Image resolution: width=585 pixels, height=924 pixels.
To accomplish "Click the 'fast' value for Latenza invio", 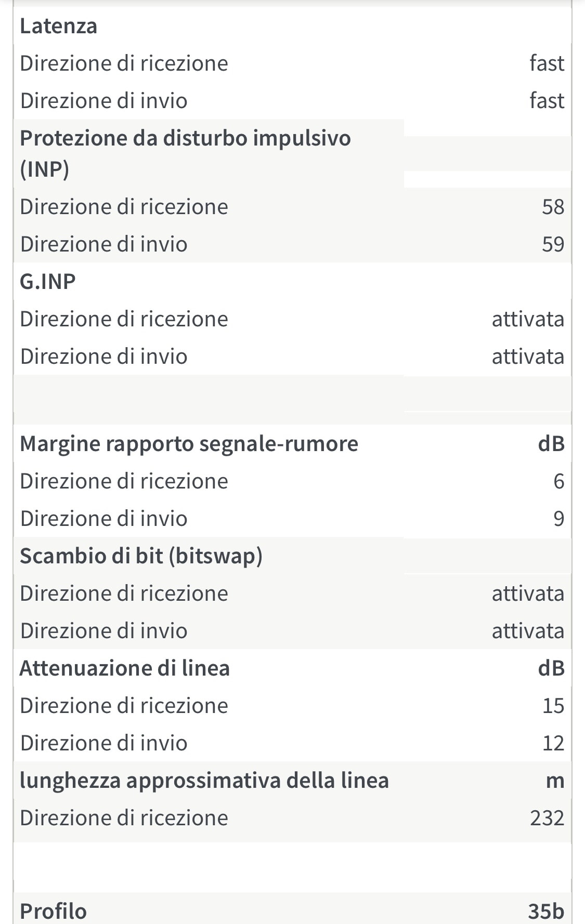I will (x=547, y=101).
